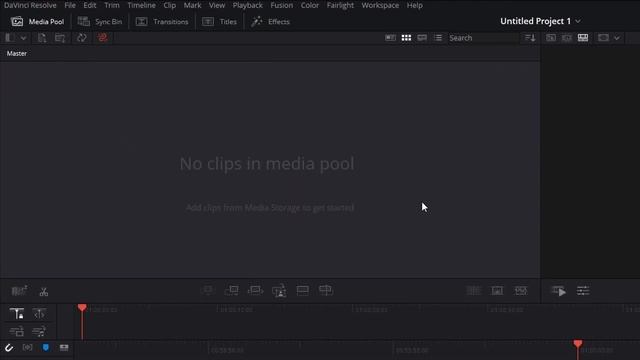This screenshot has width=640, height=360.
Task: Click the media pool Search field
Action: point(483,38)
